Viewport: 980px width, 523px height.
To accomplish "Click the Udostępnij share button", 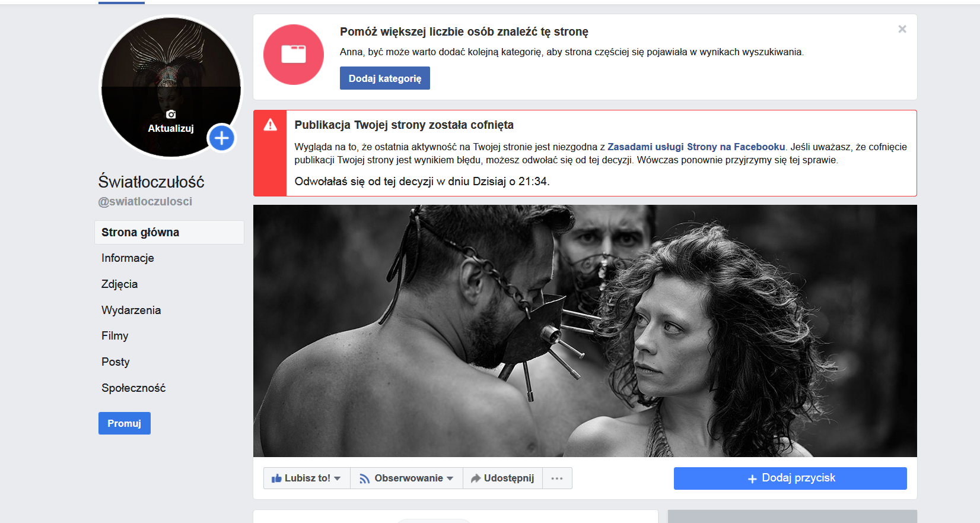I will [502, 478].
